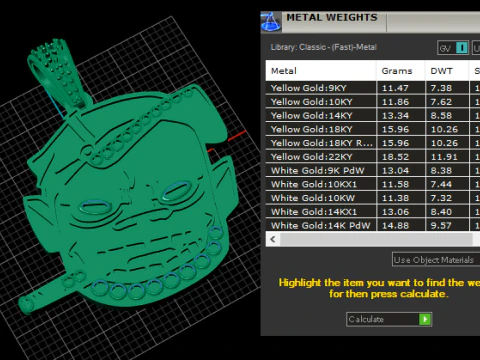Select the White Gold:14KX1 row
Image resolution: width=480 pixels, height=360 pixels.
coord(373,212)
